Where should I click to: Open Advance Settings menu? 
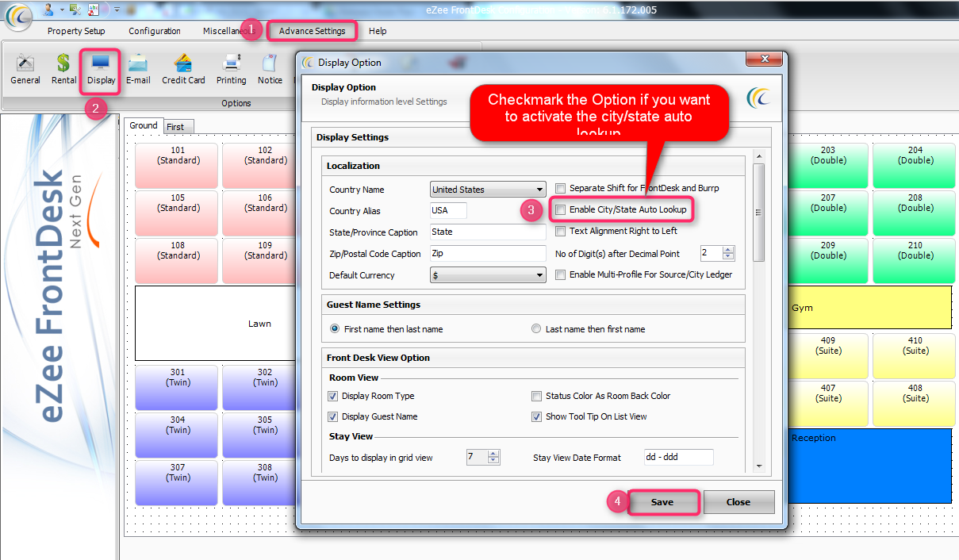tap(312, 31)
